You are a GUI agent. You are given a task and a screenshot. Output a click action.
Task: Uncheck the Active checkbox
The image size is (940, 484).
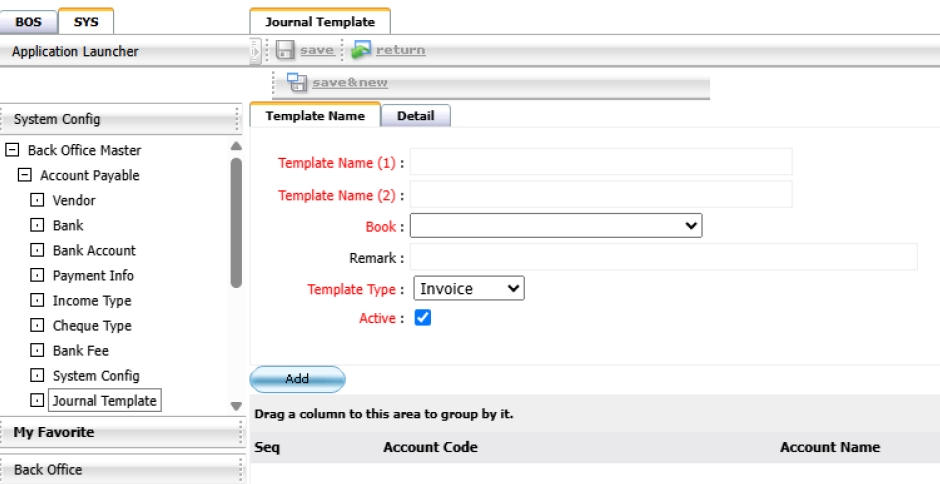tap(422, 318)
